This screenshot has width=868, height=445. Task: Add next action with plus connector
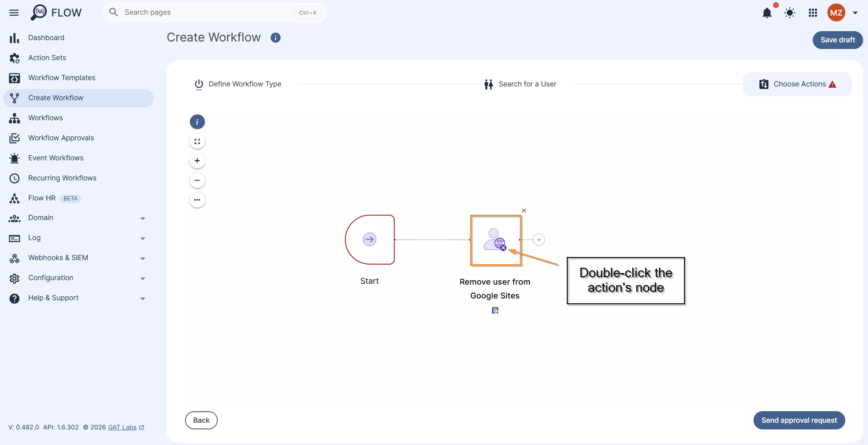(539, 240)
